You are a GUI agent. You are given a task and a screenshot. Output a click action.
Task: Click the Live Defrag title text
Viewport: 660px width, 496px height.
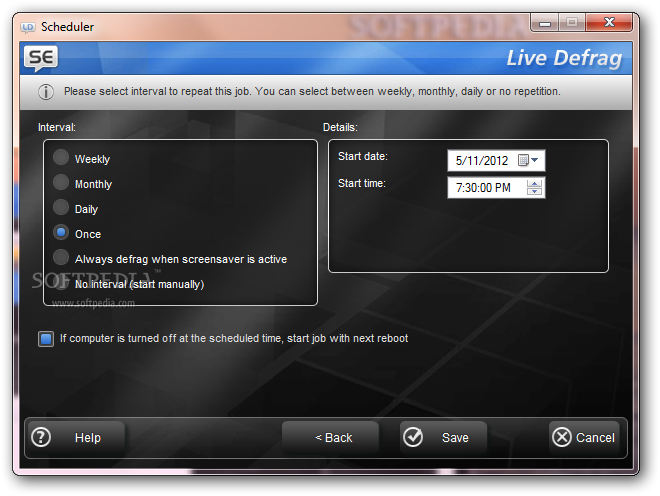coord(564,58)
